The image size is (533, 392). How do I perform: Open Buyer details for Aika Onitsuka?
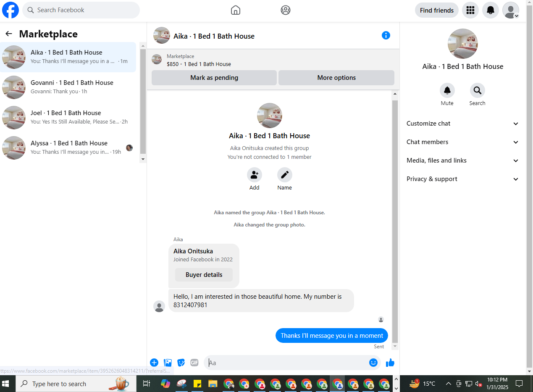(204, 275)
